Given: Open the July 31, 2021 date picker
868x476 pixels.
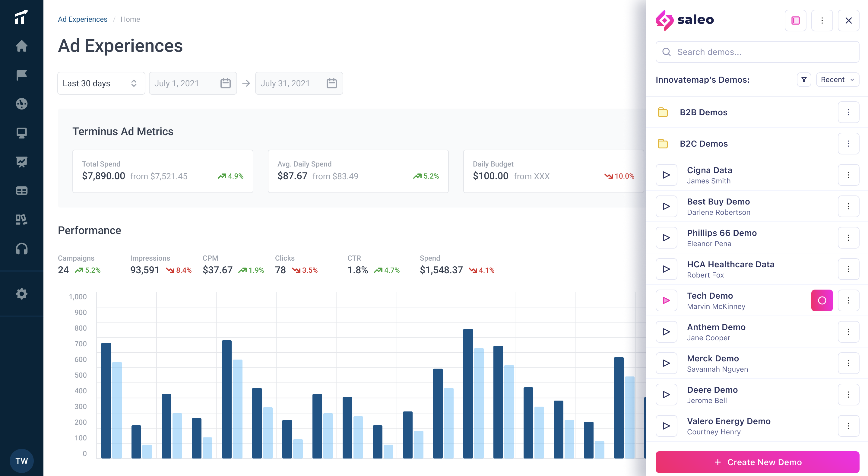Looking at the screenshot, I should (299, 83).
